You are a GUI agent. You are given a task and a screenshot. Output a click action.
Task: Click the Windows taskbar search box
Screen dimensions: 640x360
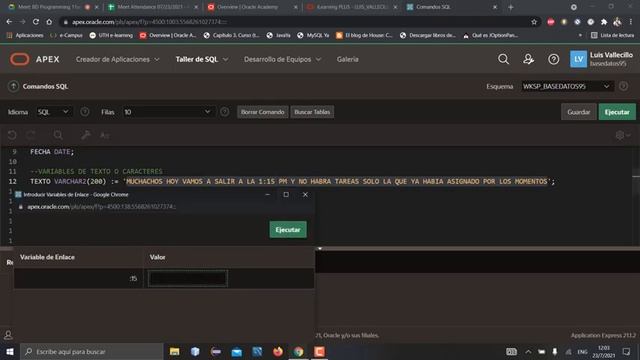[91, 351]
